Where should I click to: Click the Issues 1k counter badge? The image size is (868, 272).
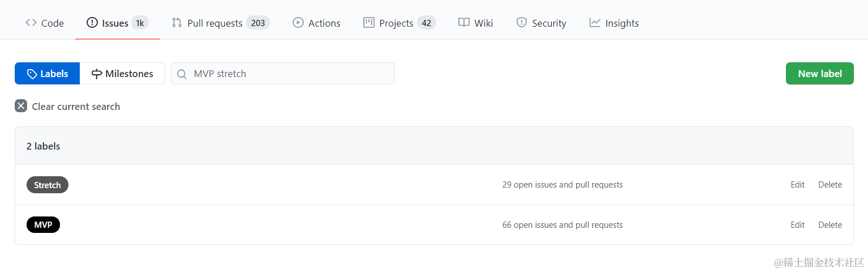pos(140,23)
